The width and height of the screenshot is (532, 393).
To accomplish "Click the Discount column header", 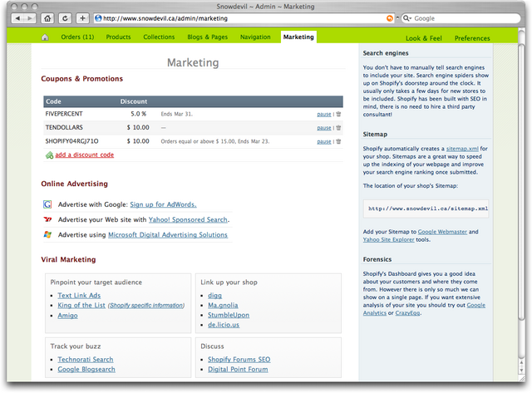I will [x=134, y=101].
